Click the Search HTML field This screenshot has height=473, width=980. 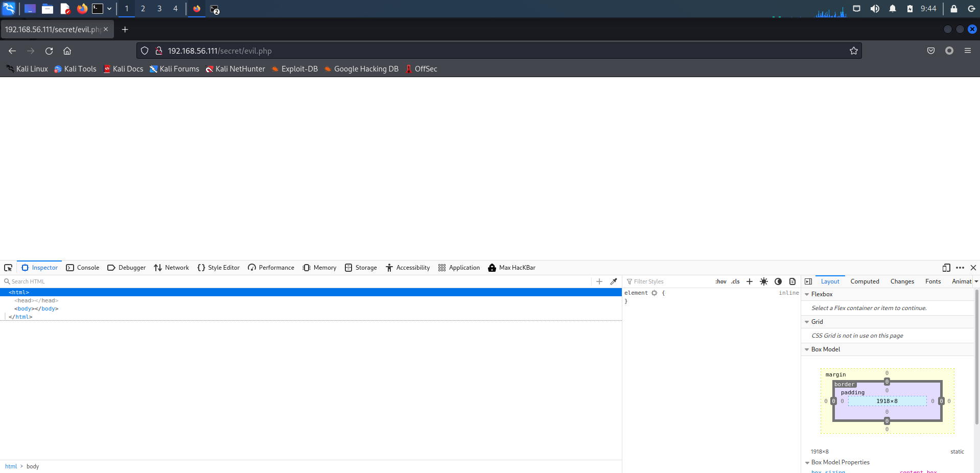(296, 281)
